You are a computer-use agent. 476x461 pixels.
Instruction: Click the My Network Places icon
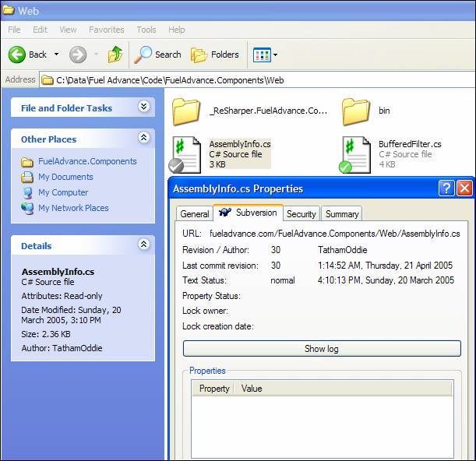27,208
